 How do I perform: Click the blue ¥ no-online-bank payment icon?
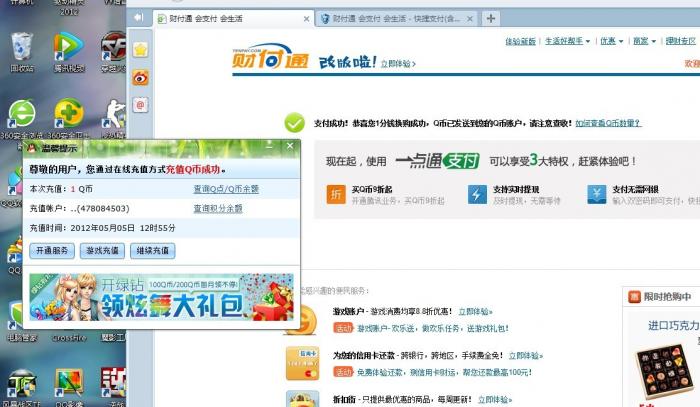pos(596,195)
